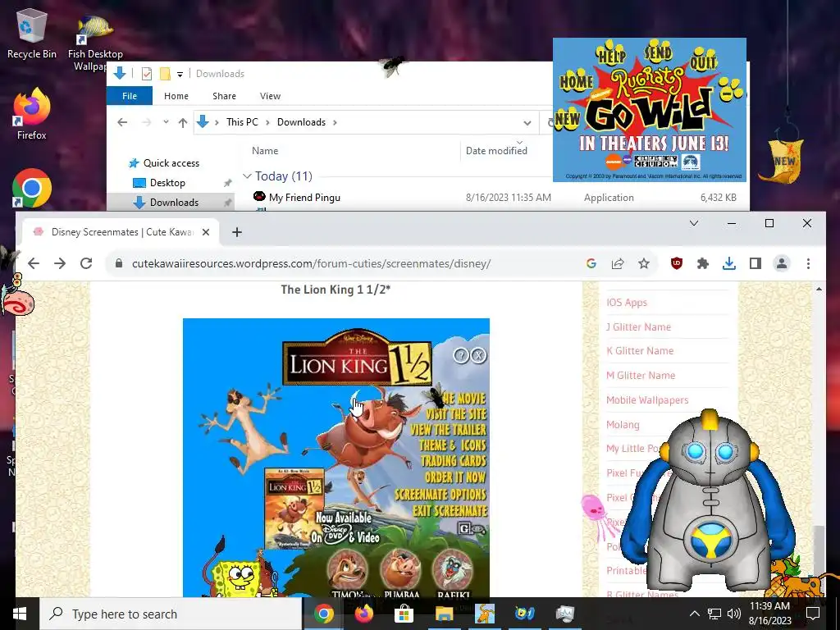Open Chrome tab search chevron

[694, 223]
